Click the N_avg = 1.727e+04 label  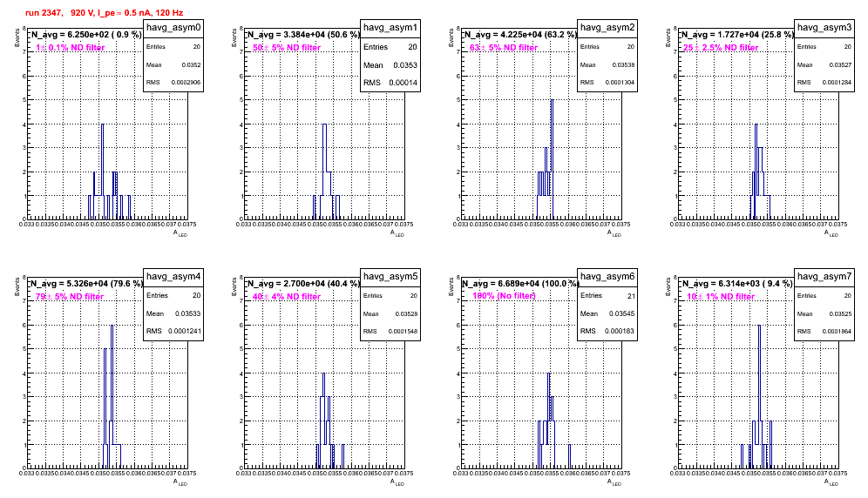coord(737,35)
